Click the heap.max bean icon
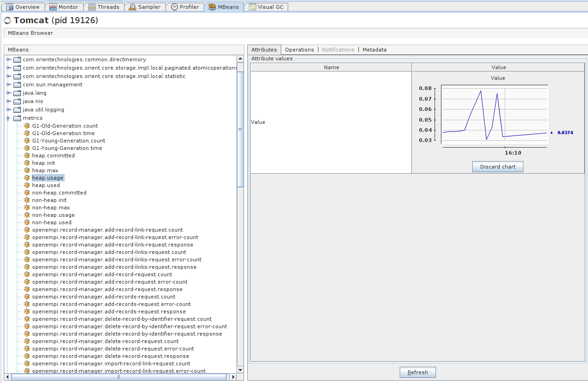588x383 pixels. coord(27,170)
